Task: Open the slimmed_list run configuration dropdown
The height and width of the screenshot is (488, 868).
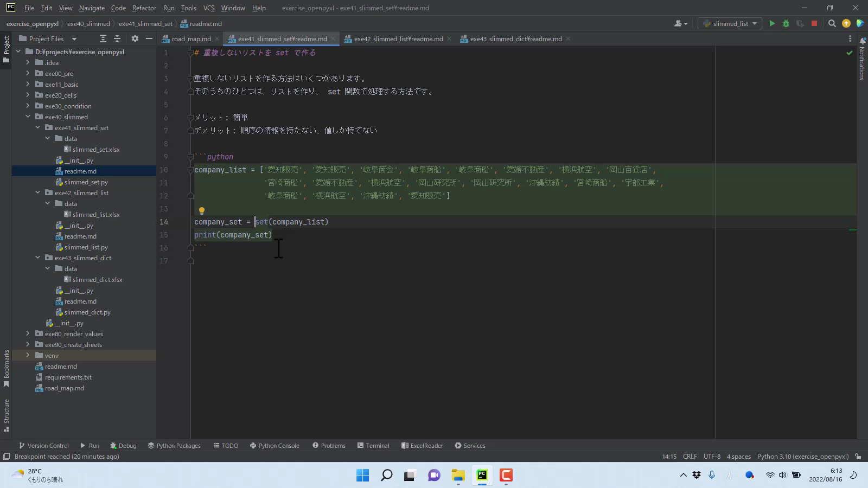Action: [x=730, y=23]
